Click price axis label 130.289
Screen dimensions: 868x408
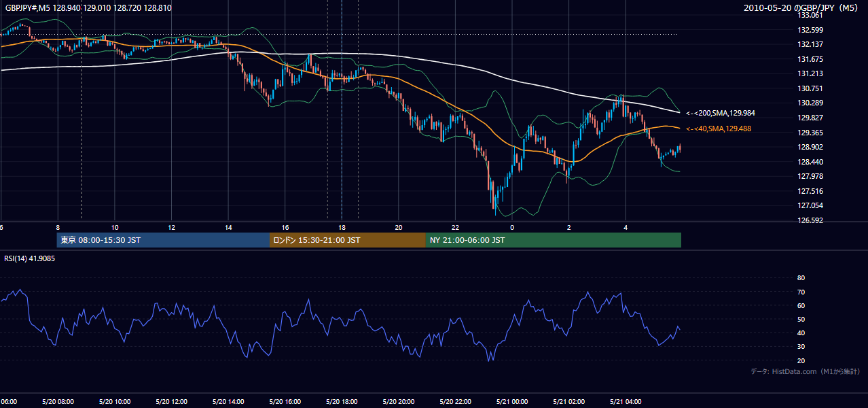coord(810,103)
